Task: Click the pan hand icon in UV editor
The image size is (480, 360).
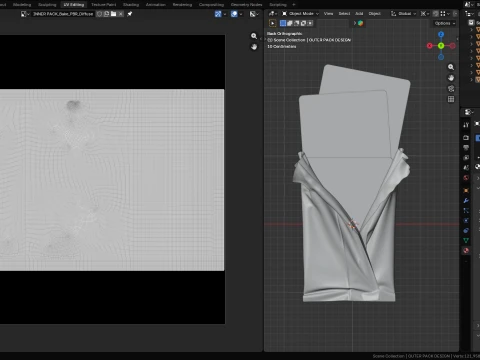Action: pos(254,47)
